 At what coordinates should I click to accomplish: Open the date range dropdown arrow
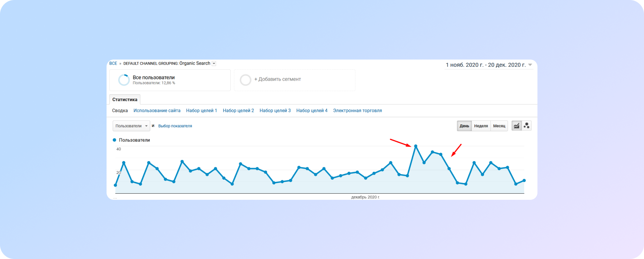[x=530, y=65]
